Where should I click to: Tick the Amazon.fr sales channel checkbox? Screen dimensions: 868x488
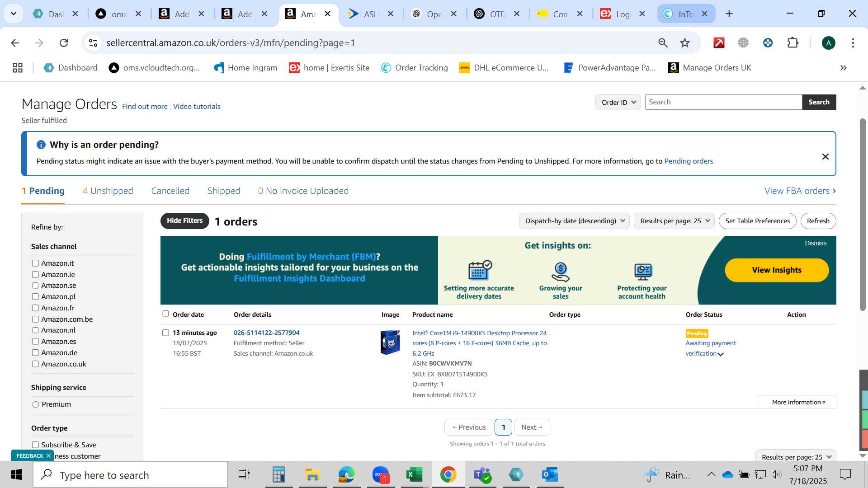(x=35, y=308)
